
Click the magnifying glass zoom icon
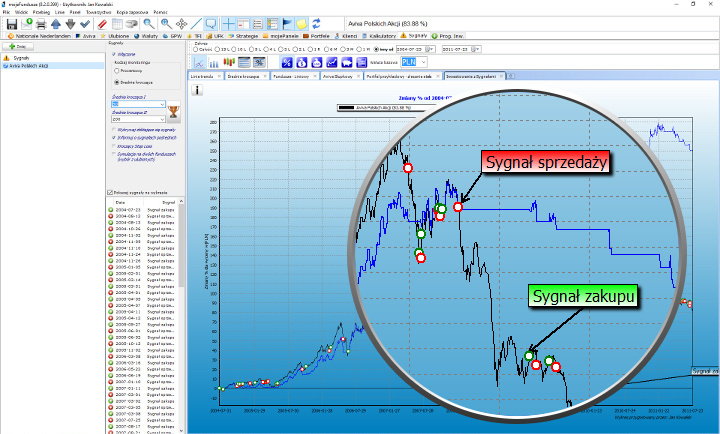tap(149, 22)
